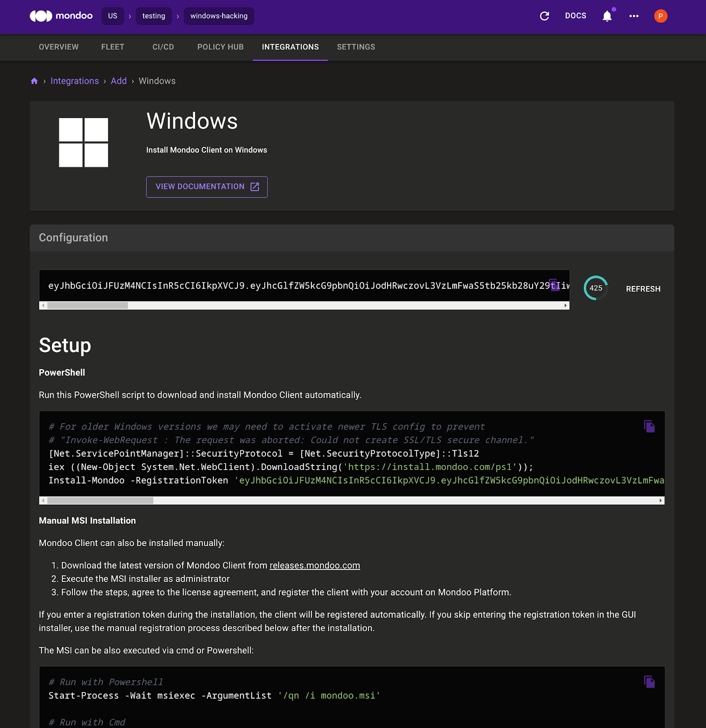Select the US region breadcrumb chip
Screen dimensions: 706x728
113,16
